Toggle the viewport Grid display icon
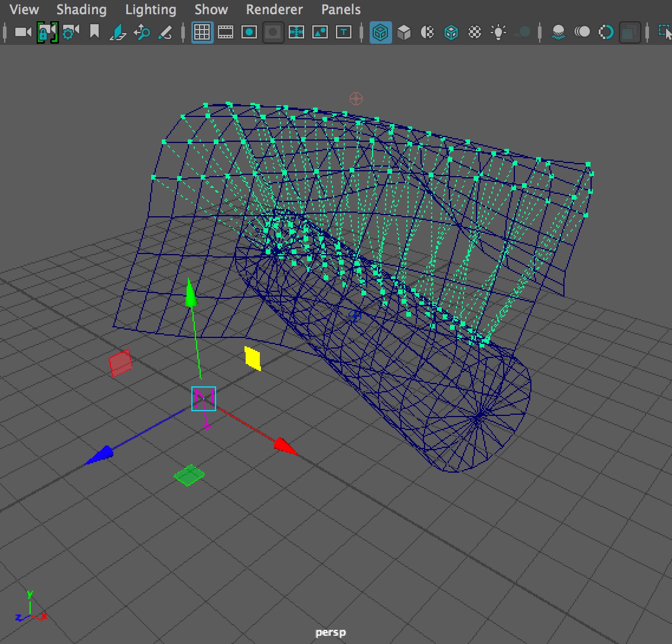Screen dimensions: 672x644 pos(202,32)
